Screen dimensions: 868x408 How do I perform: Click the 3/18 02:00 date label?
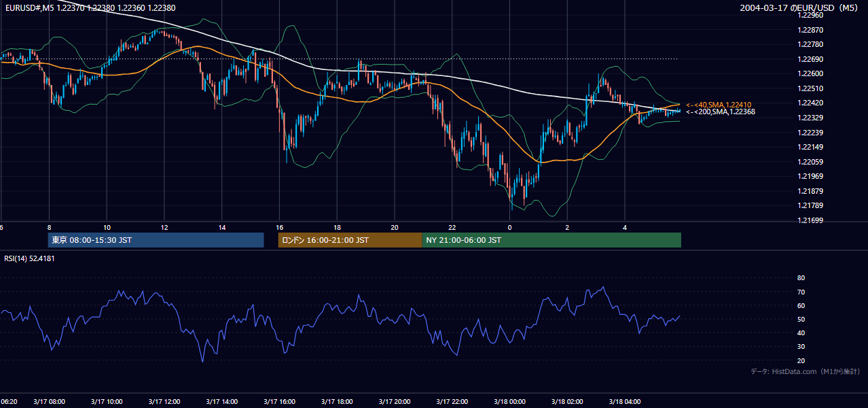pyautogui.click(x=567, y=402)
